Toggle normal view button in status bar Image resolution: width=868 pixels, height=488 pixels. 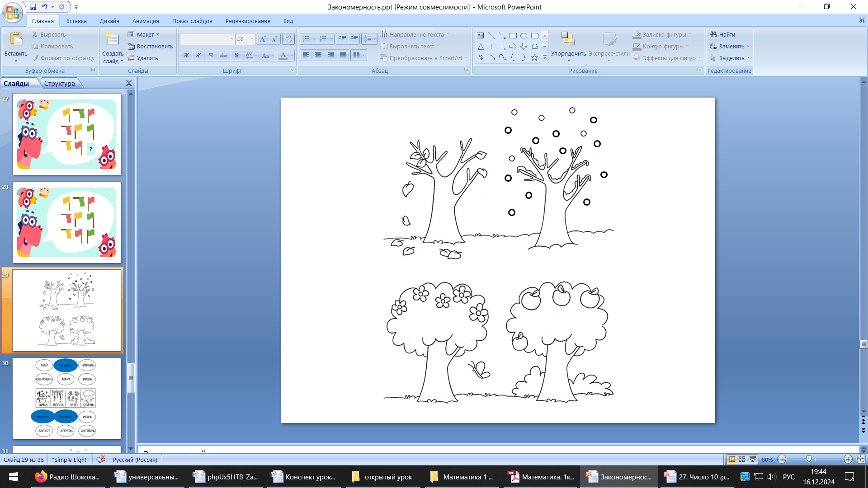click(x=731, y=459)
